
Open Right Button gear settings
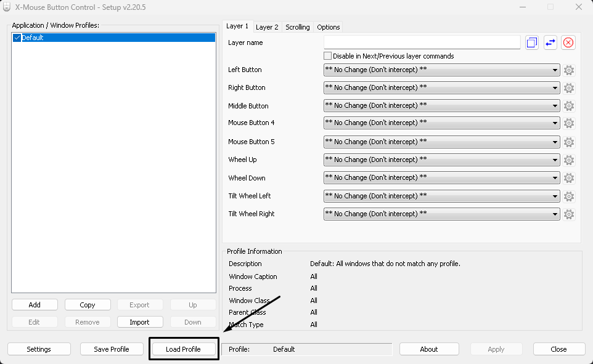569,88
